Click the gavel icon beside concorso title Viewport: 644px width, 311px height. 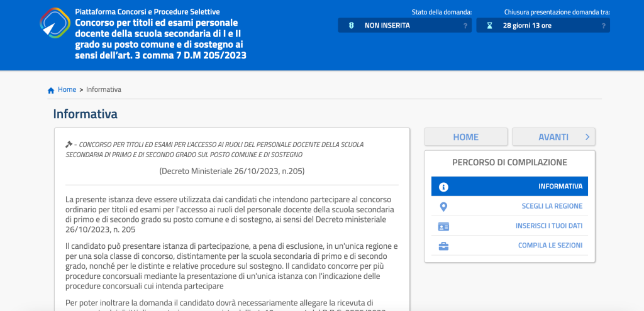(69, 145)
